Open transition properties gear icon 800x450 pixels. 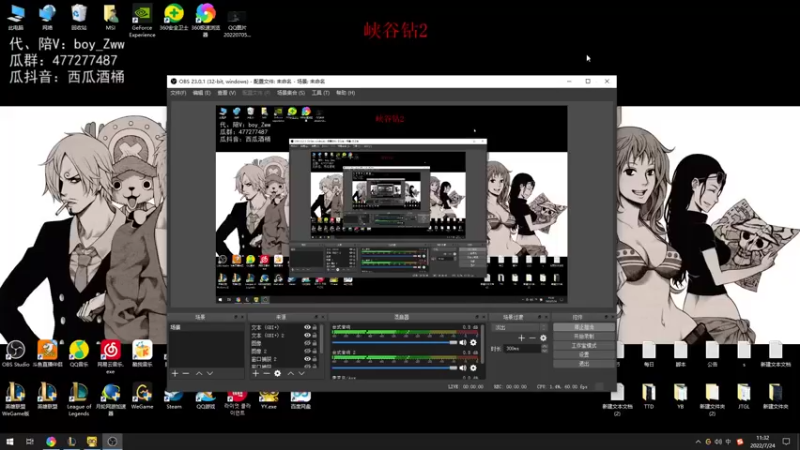click(543, 338)
